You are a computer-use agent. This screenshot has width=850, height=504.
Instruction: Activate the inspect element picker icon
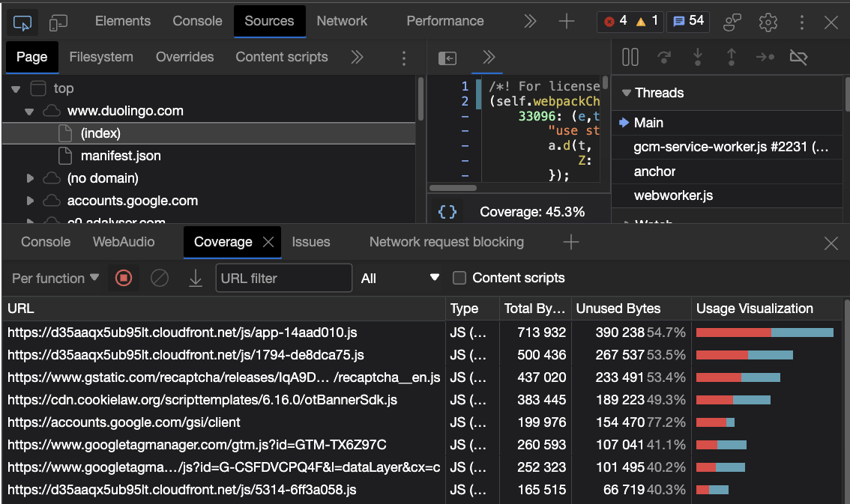coord(22,22)
